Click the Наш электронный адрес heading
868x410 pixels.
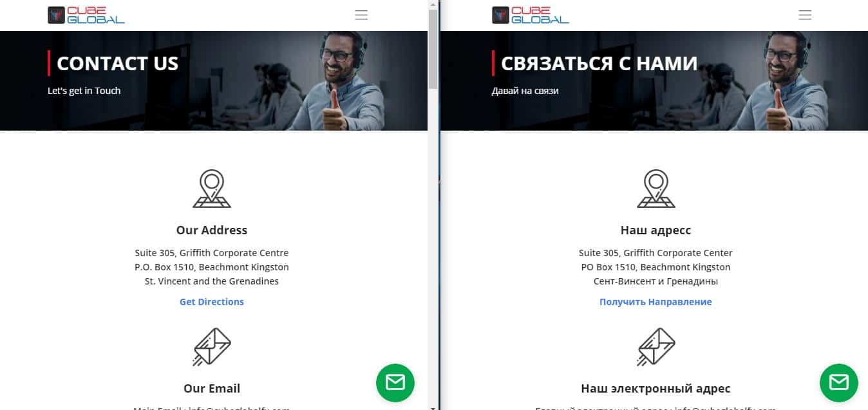point(656,388)
